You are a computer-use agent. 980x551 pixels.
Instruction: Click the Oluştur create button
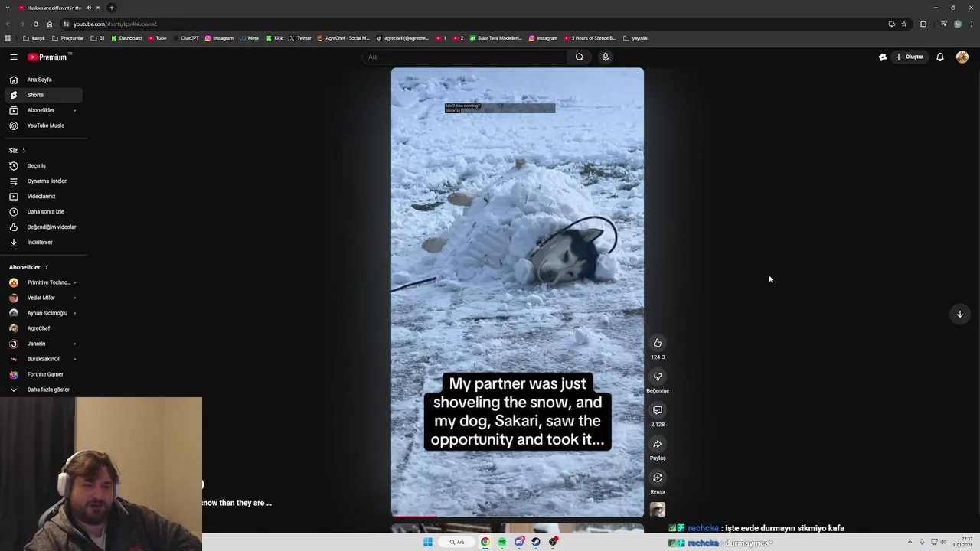pyautogui.click(x=910, y=57)
